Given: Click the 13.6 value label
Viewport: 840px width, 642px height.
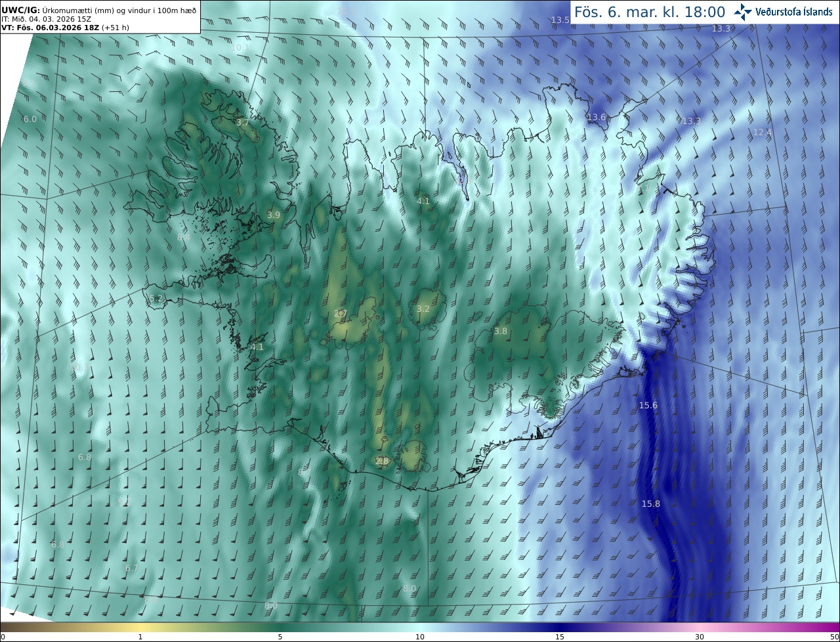Looking at the screenshot, I should coord(597,117).
